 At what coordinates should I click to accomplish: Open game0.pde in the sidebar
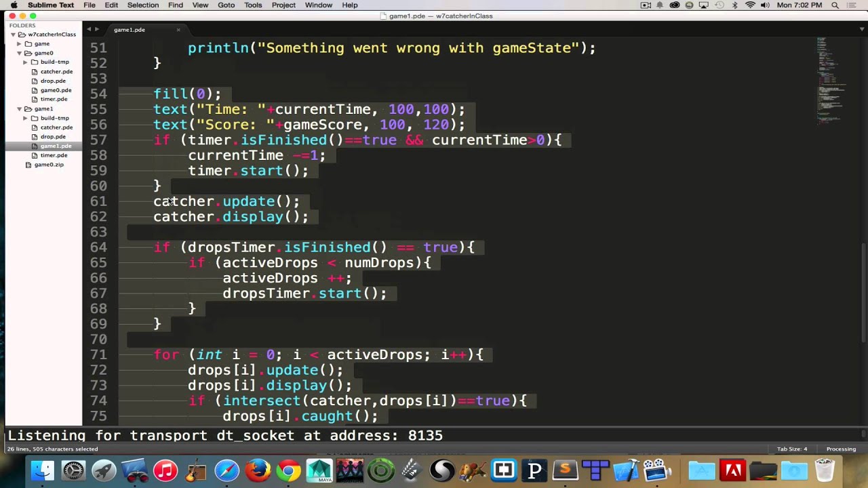pyautogui.click(x=56, y=90)
